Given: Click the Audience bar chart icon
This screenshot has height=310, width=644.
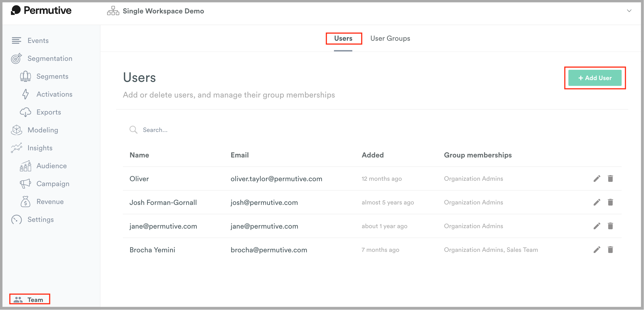Looking at the screenshot, I should pyautogui.click(x=26, y=166).
